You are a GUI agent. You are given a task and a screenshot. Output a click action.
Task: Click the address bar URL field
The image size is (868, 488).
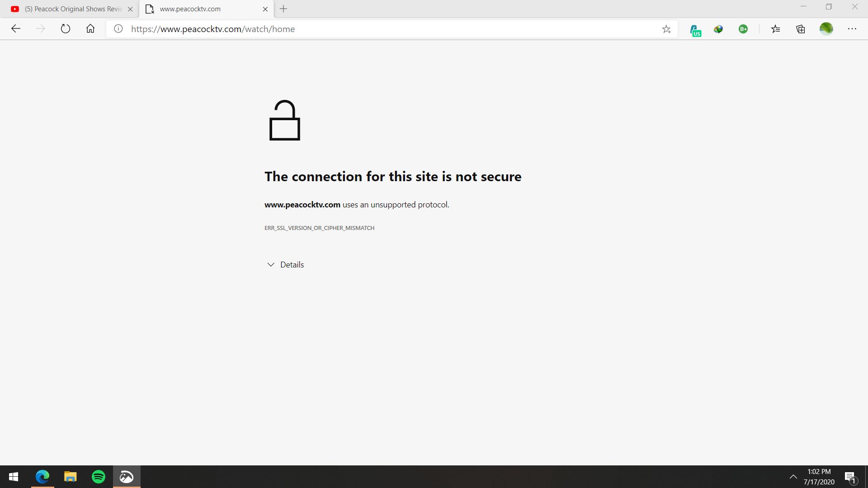pyautogui.click(x=384, y=29)
